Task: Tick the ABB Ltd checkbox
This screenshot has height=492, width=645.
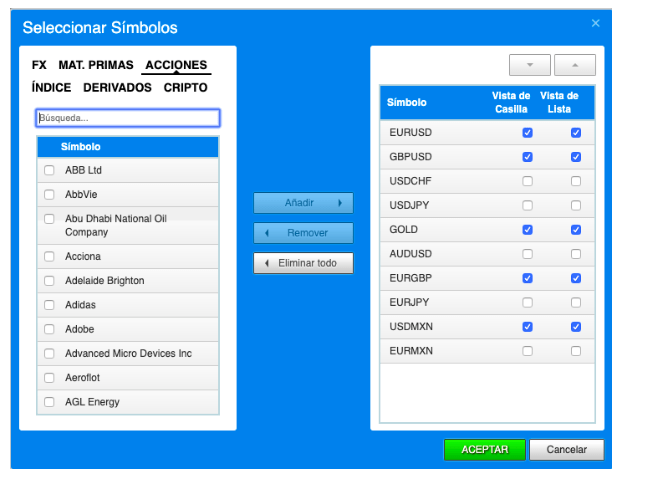Action: pyautogui.click(x=50, y=171)
